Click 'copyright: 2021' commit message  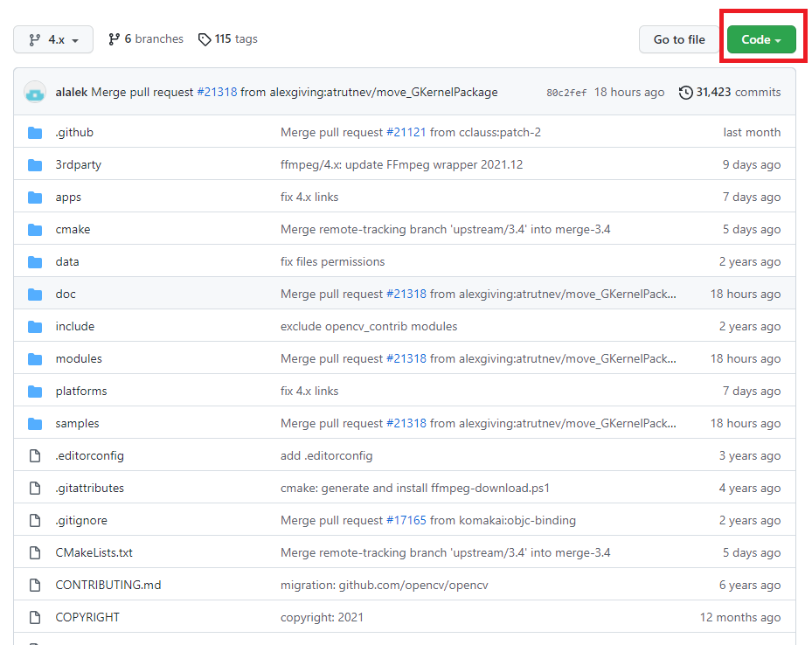click(x=322, y=618)
